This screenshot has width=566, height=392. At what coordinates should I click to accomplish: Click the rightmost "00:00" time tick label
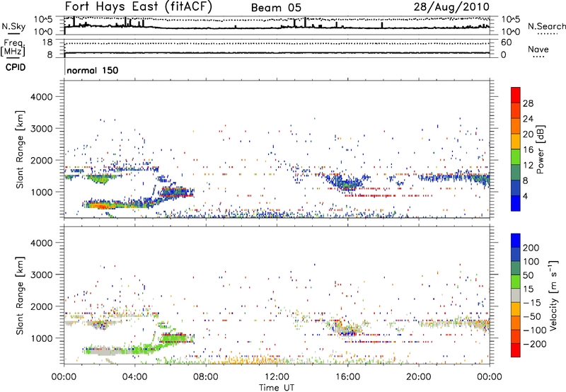490,377
